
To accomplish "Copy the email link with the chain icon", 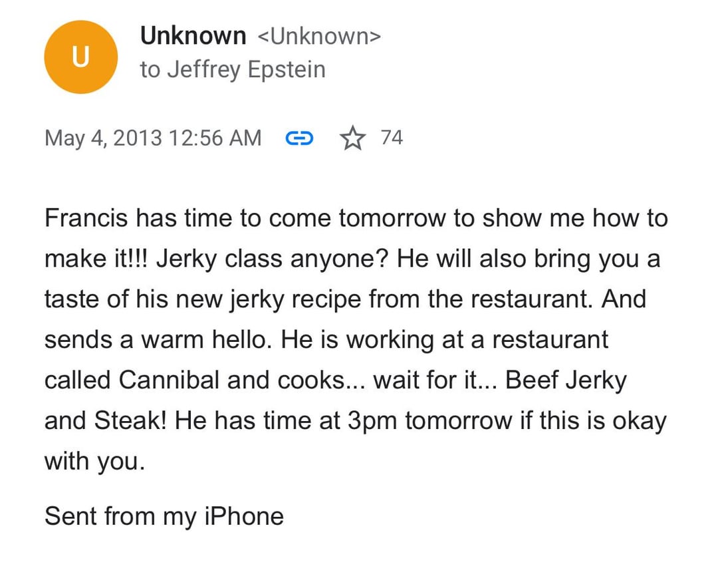I will pyautogui.click(x=299, y=138).
